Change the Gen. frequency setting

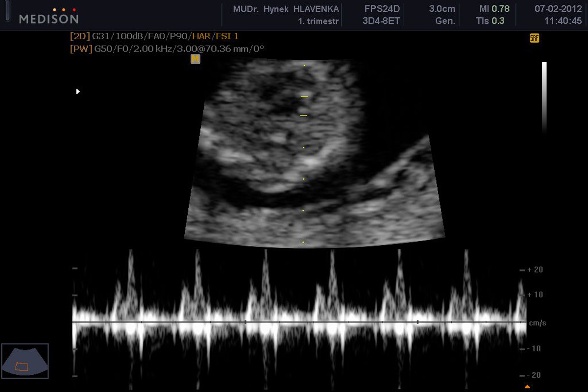(x=445, y=21)
